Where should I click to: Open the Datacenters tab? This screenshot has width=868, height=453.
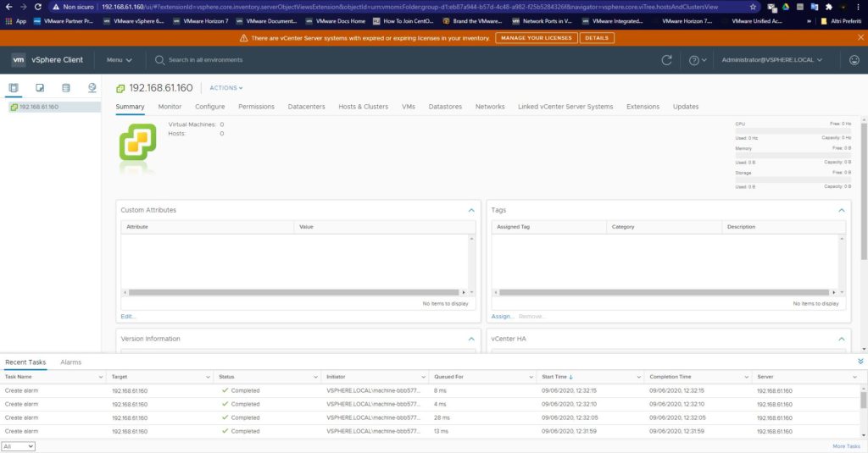coord(306,107)
